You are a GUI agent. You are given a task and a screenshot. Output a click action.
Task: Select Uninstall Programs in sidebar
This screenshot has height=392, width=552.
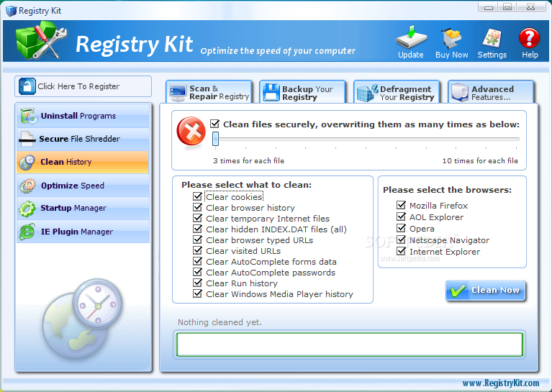tap(83, 116)
